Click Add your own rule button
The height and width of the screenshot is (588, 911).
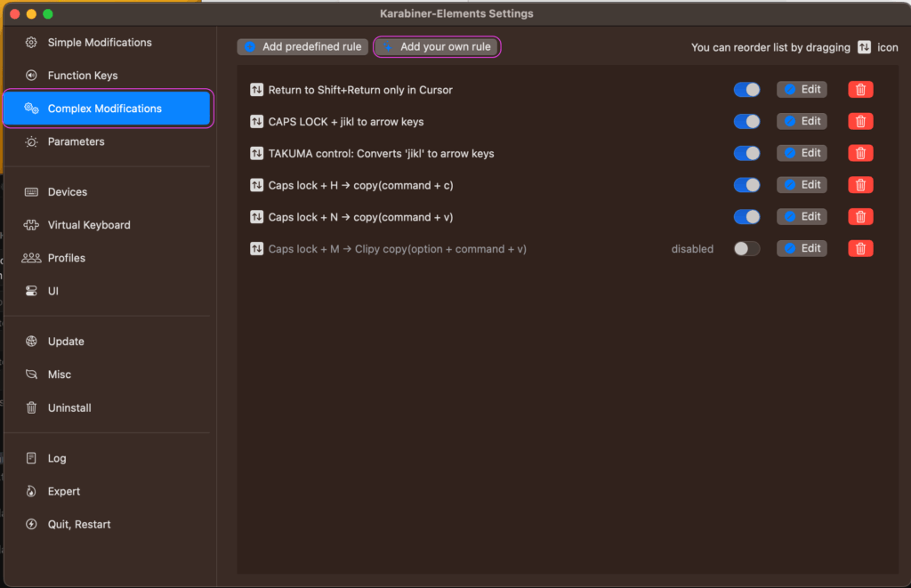[437, 47]
